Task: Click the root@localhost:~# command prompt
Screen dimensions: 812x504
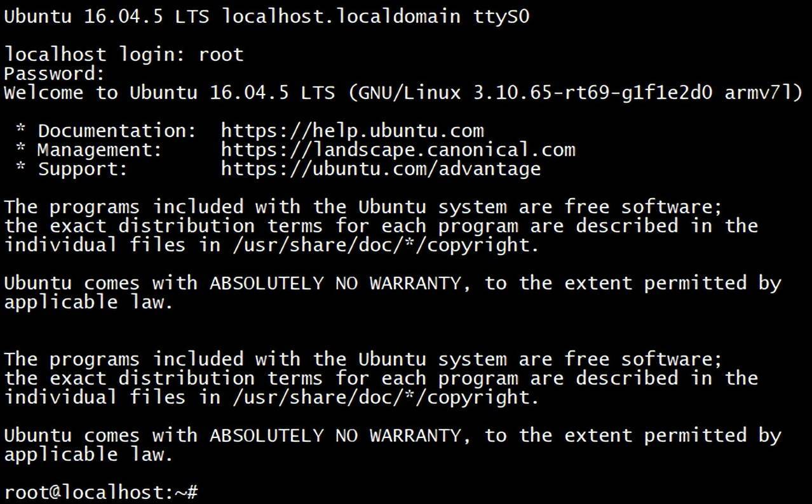Action: (102, 493)
